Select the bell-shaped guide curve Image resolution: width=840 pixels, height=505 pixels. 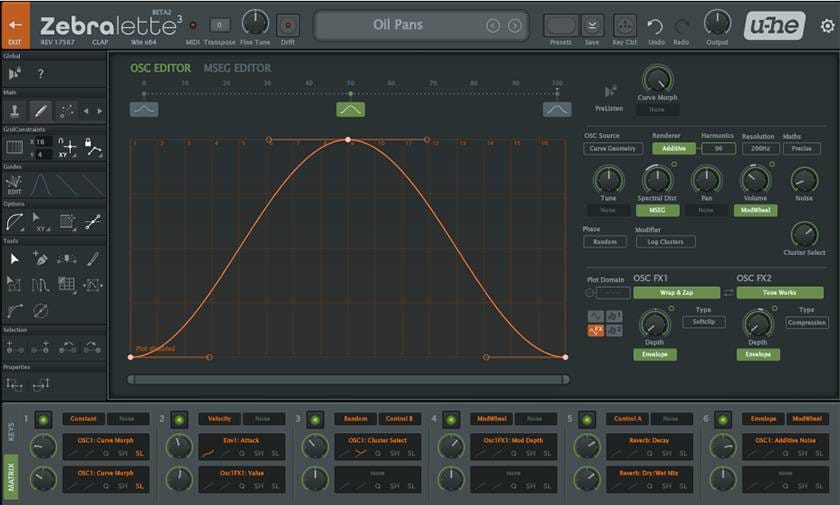click(x=41, y=185)
